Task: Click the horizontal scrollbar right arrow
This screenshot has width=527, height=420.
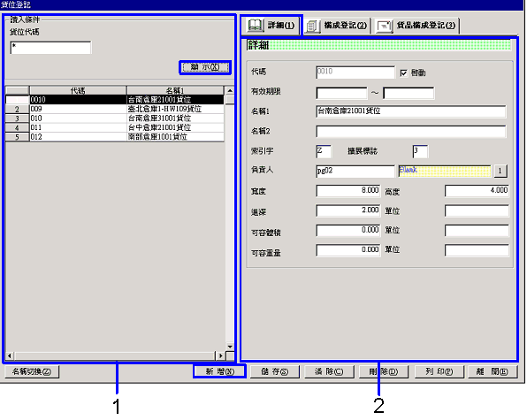Action: click(220, 355)
